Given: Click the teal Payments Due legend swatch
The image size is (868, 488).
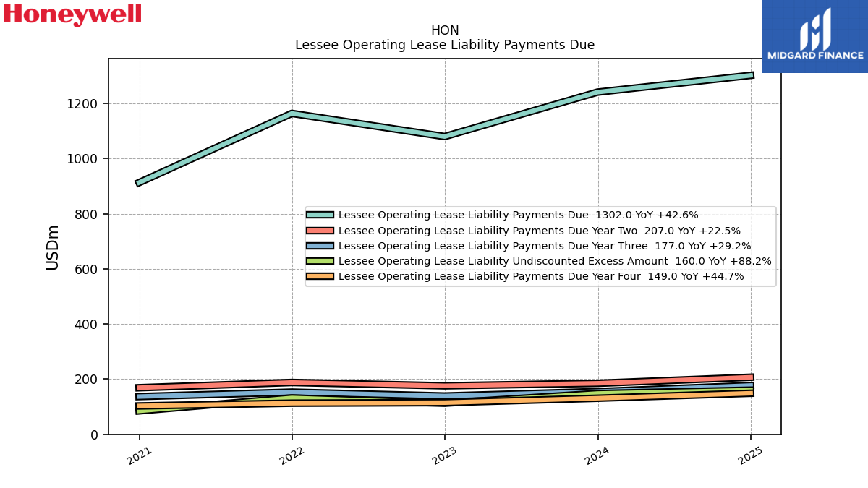Looking at the screenshot, I should pyautogui.click(x=320, y=215).
